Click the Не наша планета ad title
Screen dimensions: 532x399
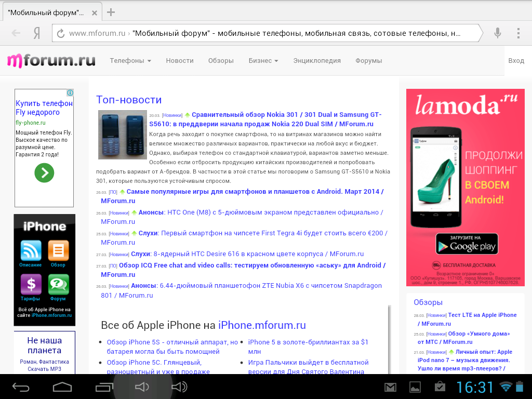tap(45, 345)
